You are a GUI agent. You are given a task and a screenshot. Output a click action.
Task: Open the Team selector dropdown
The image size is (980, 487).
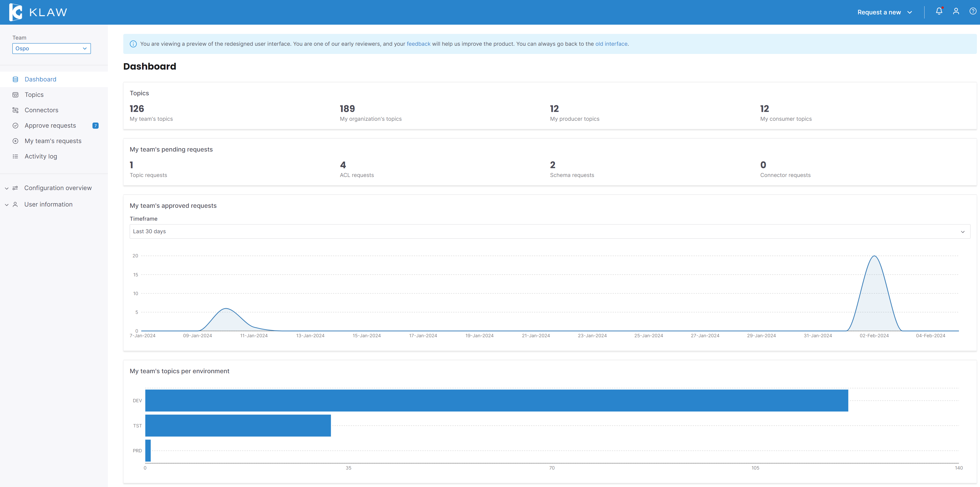[51, 48]
